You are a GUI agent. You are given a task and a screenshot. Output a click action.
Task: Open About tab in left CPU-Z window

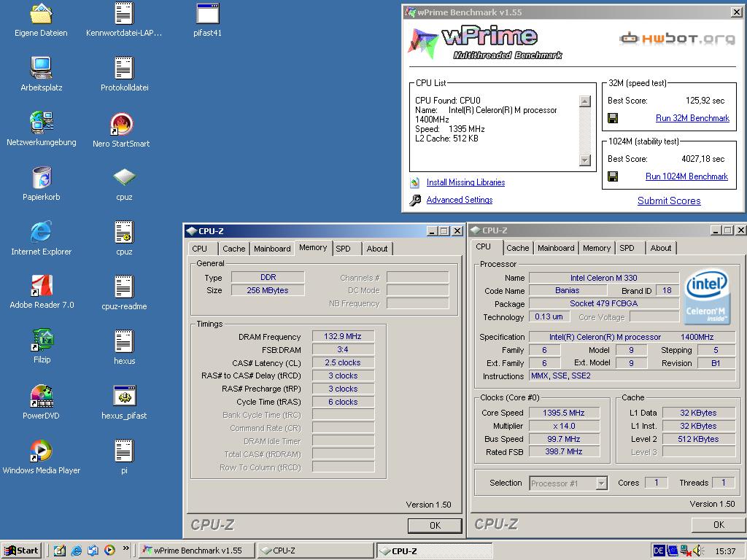[377, 249]
